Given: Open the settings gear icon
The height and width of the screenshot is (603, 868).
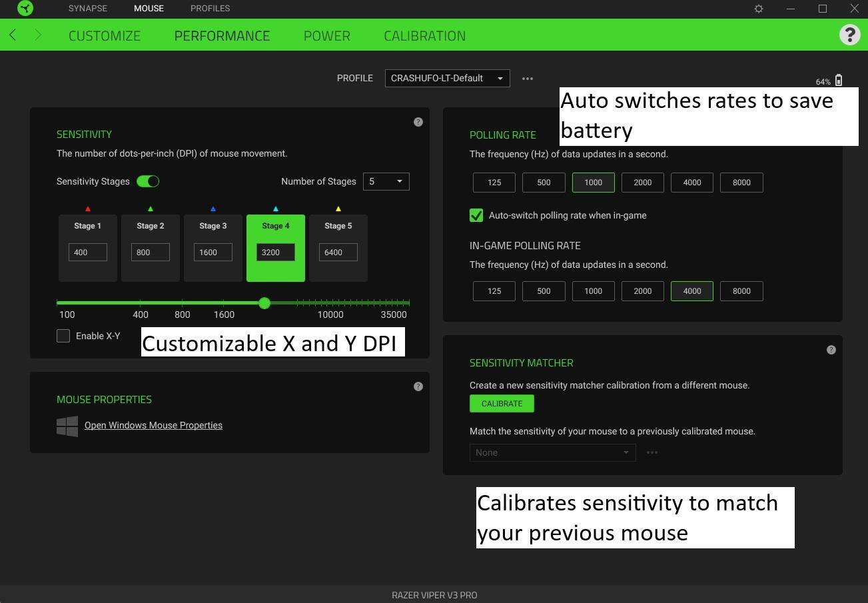Looking at the screenshot, I should 758,9.
